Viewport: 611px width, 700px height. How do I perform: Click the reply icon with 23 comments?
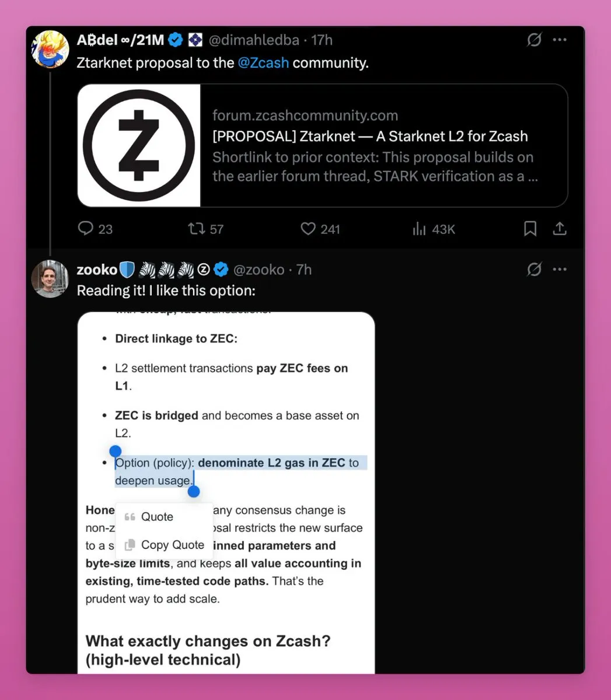coord(86,229)
